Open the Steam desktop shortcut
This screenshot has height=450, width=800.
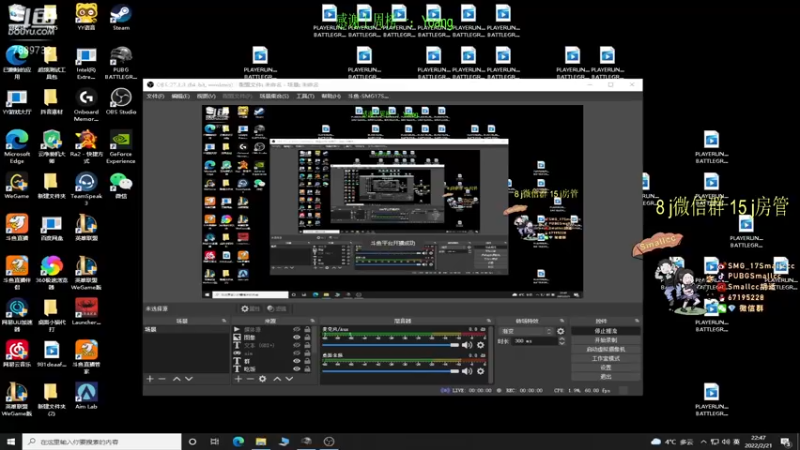[x=121, y=17]
